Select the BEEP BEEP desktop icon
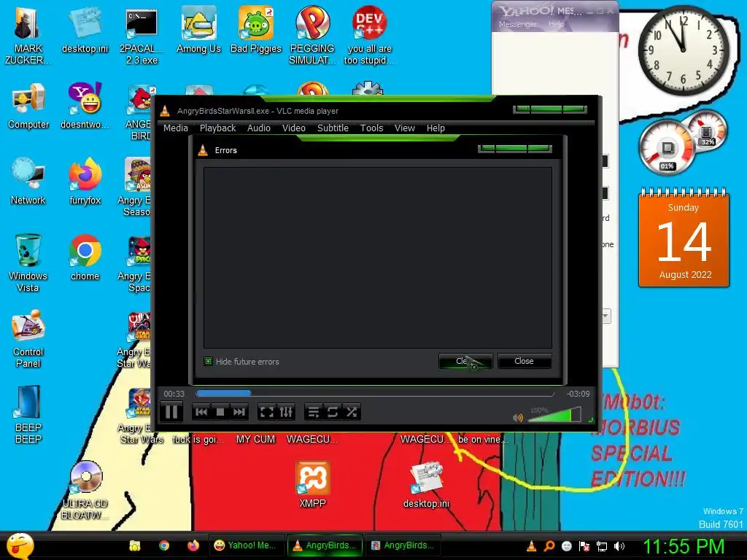The height and width of the screenshot is (560, 747). [x=28, y=414]
